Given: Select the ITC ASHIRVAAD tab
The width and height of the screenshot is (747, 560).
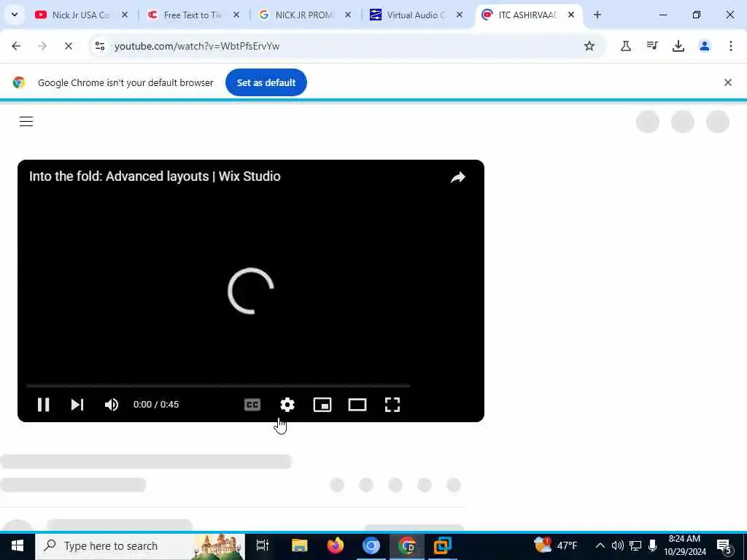Looking at the screenshot, I should coord(527,15).
